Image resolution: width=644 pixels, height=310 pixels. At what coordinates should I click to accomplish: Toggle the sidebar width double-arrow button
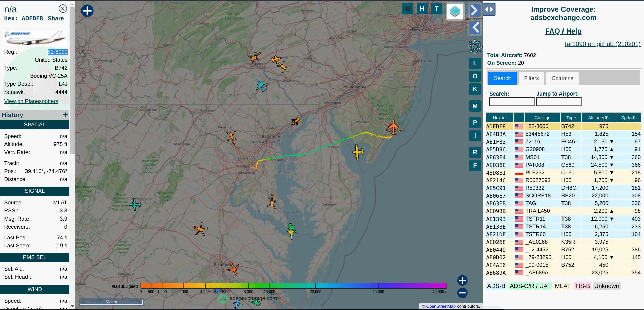click(489, 9)
